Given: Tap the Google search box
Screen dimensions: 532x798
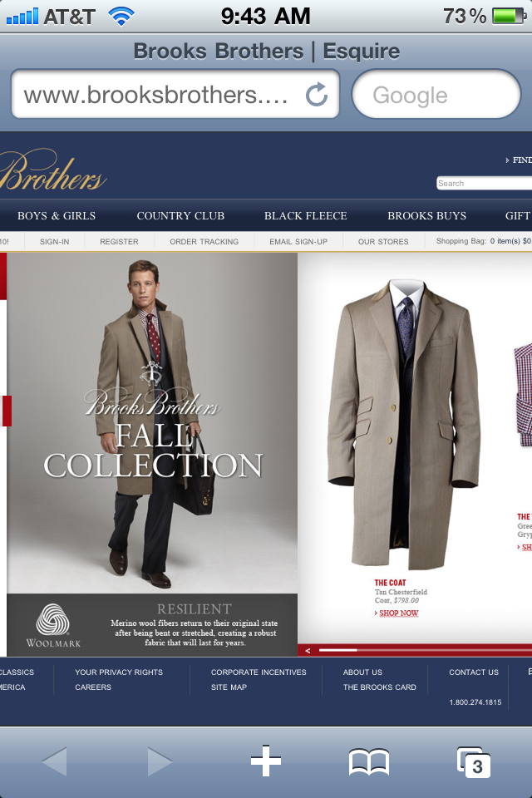Looking at the screenshot, I should (x=436, y=95).
